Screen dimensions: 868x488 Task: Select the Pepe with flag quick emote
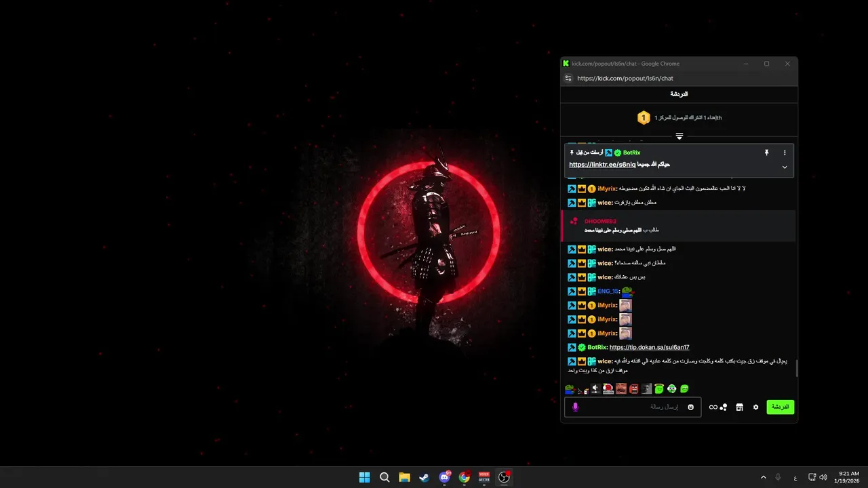[570, 389]
